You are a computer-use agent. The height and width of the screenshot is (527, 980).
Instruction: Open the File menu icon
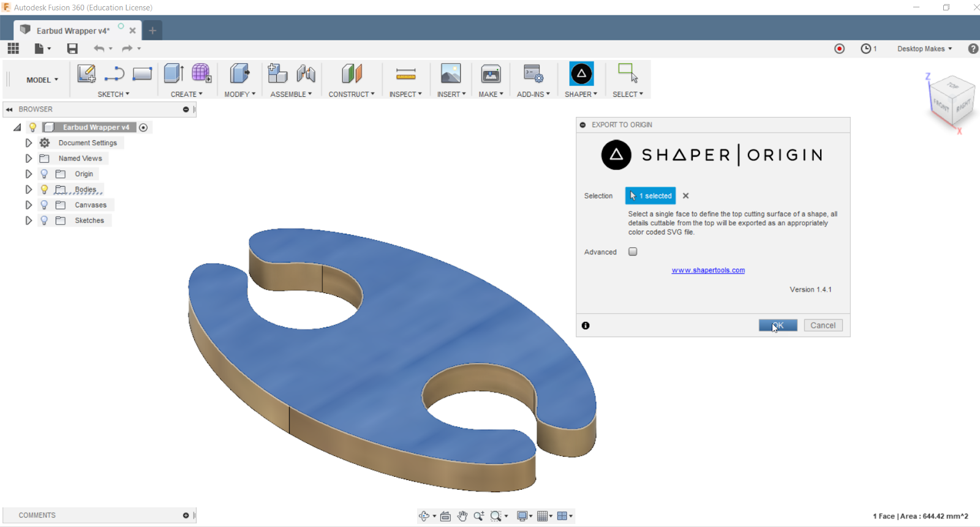tap(42, 48)
